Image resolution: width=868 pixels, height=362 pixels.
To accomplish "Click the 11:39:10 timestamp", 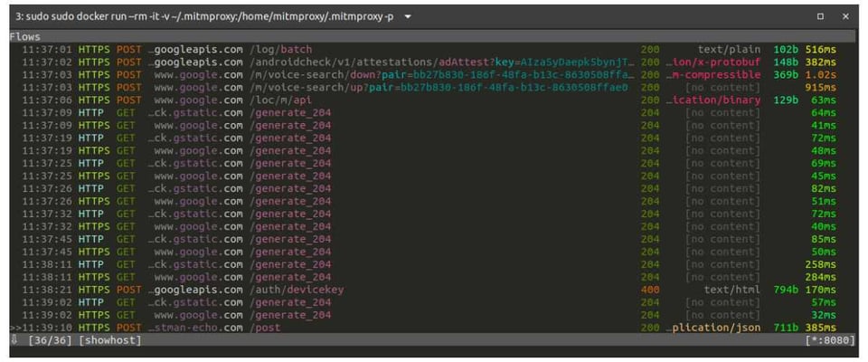I will tap(47, 328).
